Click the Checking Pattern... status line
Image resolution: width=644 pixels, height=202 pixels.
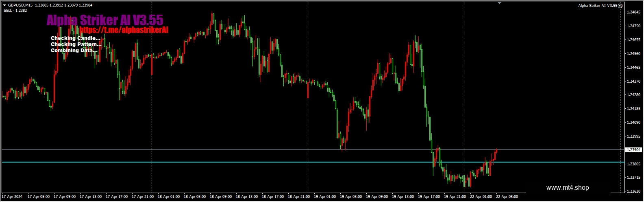click(76, 44)
